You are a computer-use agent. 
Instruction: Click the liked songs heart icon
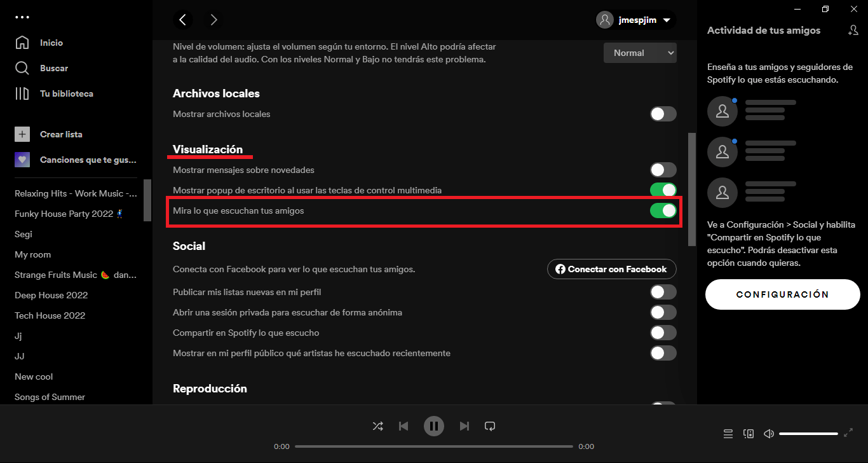(22, 160)
